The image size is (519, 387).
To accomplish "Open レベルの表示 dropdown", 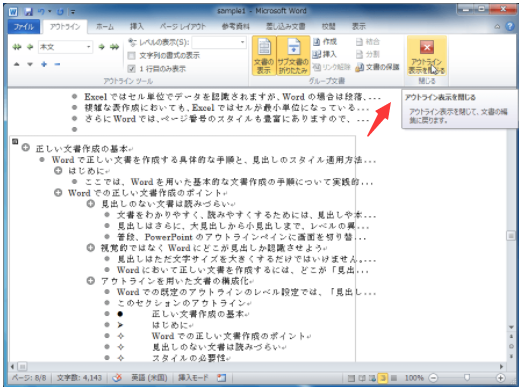I will [x=242, y=42].
